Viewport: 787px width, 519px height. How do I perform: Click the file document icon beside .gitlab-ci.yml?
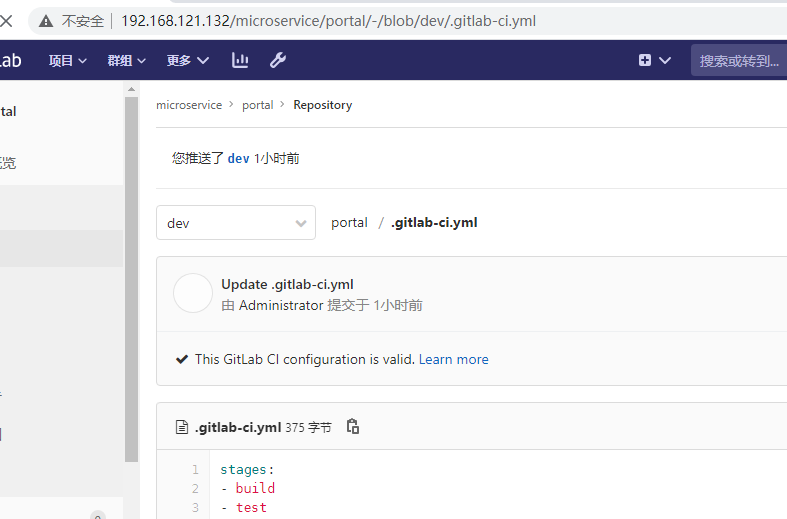coord(182,427)
